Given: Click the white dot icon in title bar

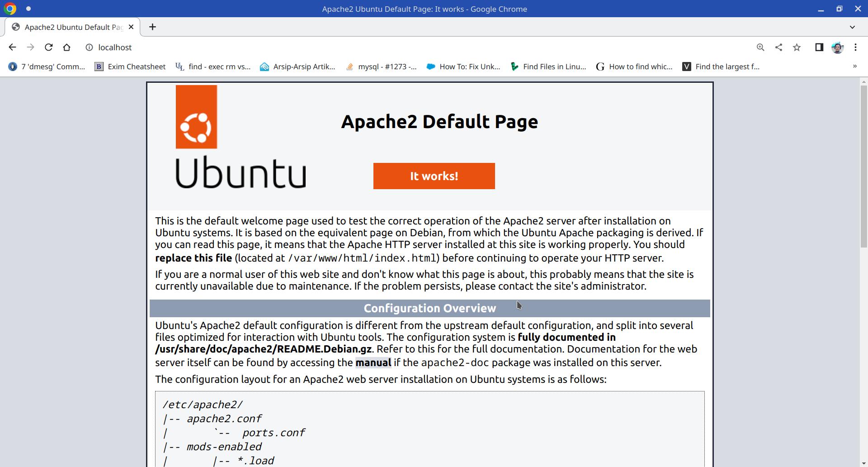Looking at the screenshot, I should coord(28,9).
